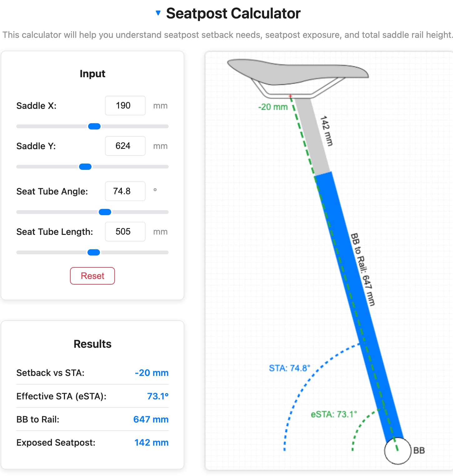The height and width of the screenshot is (476, 453).
Task: Focus the Seat Tube Angle input
Action: [125, 191]
